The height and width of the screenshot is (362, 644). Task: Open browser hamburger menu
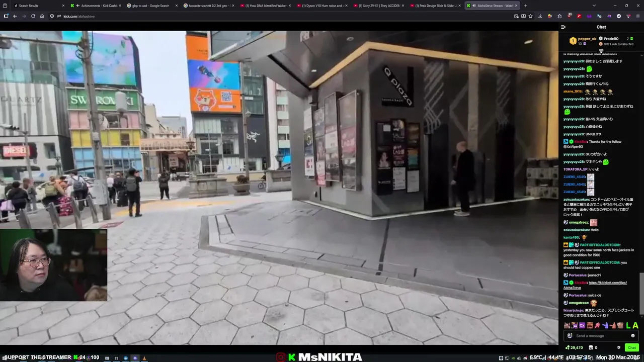(637, 16)
